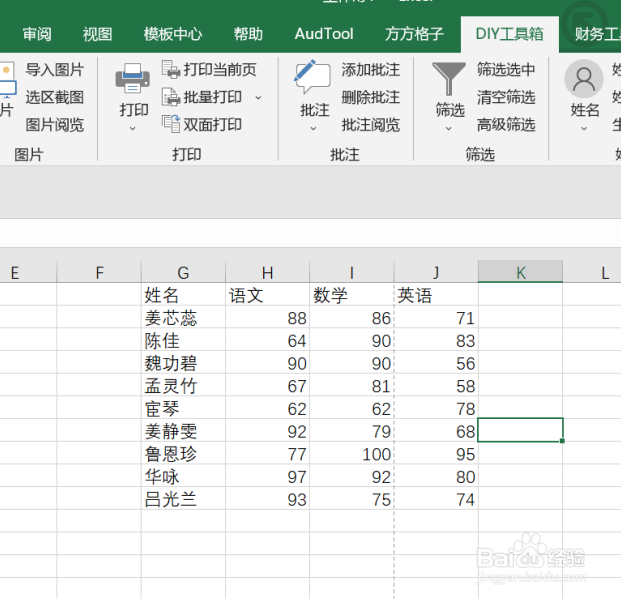Open the 审阅 ribbon tab
Image resolution: width=621 pixels, height=599 pixels.
(37, 34)
